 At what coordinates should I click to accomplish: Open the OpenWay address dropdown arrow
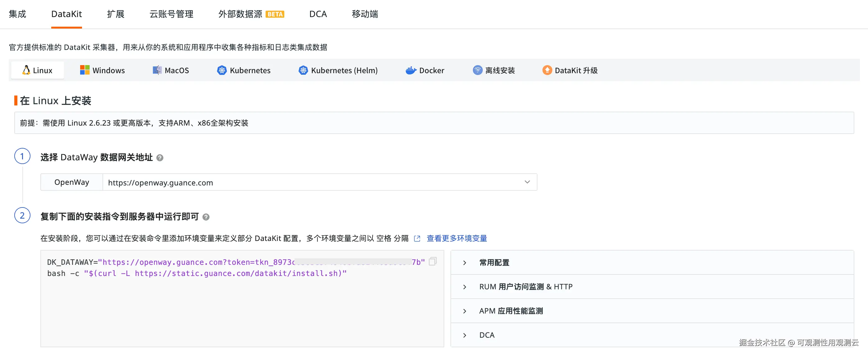click(x=527, y=182)
